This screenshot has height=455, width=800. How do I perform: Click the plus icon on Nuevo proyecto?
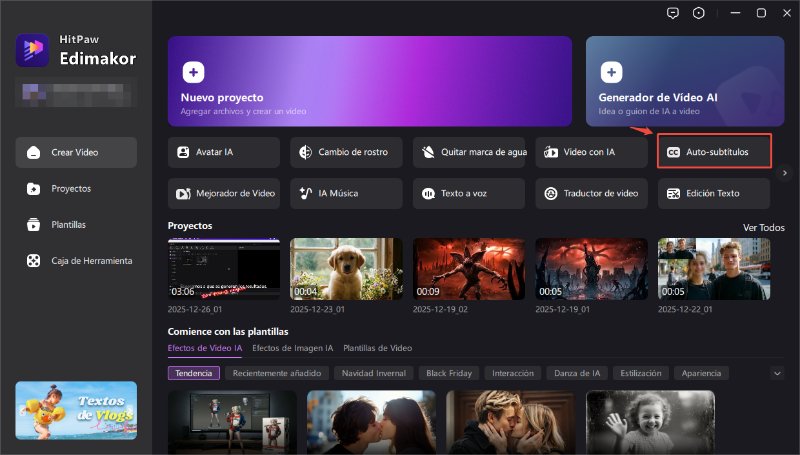tap(193, 72)
